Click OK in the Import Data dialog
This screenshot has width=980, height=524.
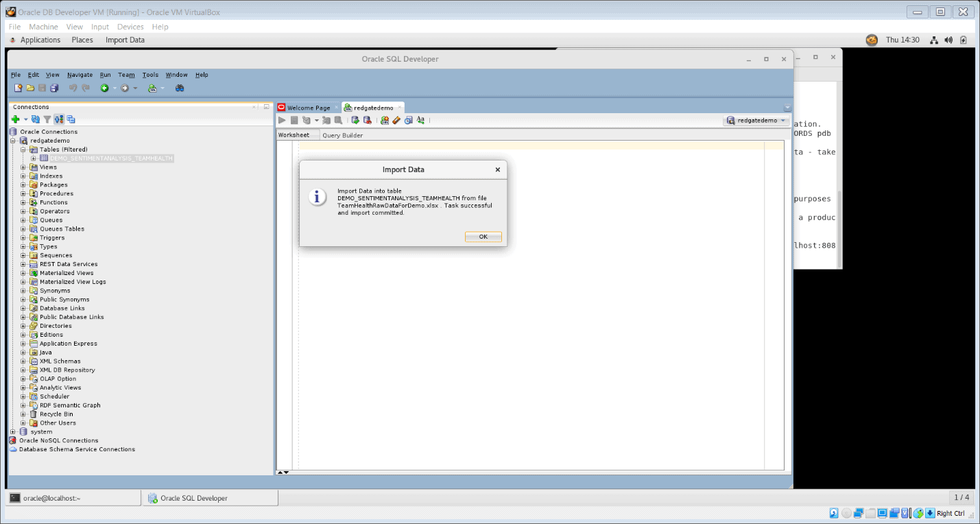tap(483, 237)
